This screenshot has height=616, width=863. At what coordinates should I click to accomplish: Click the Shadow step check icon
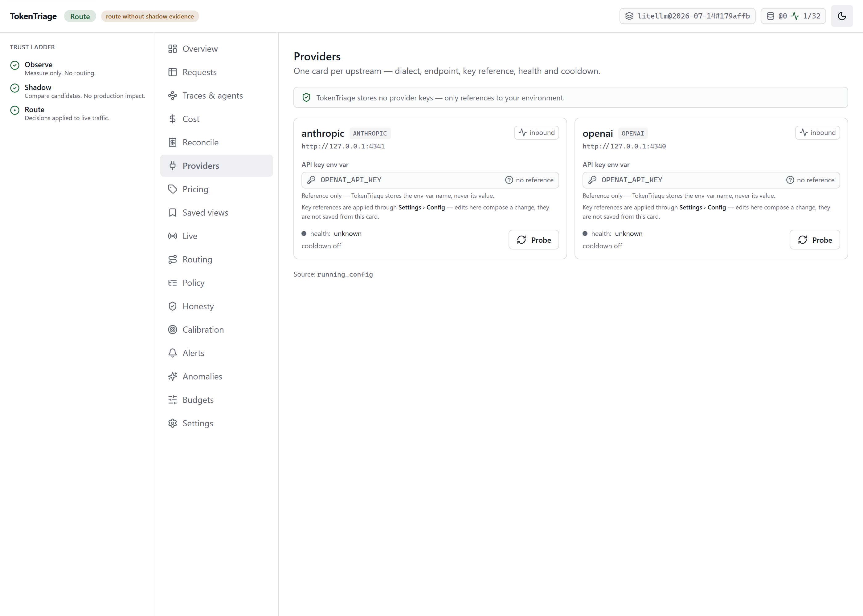tap(15, 88)
